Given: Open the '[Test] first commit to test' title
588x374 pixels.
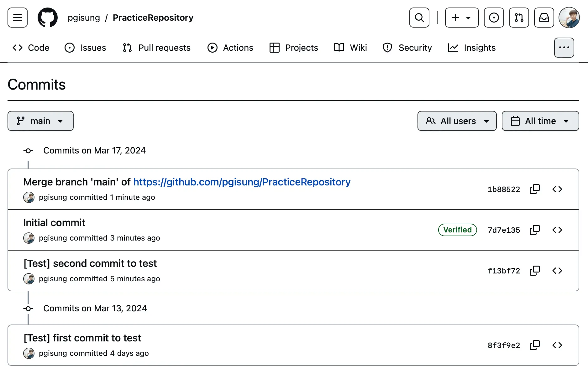Looking at the screenshot, I should tap(82, 338).
